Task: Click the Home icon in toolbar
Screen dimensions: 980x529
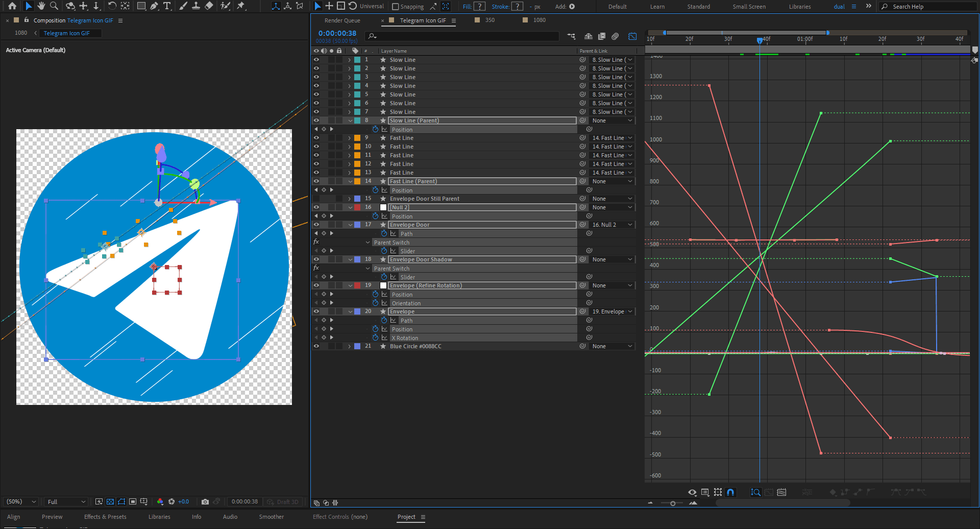Action: (x=12, y=6)
